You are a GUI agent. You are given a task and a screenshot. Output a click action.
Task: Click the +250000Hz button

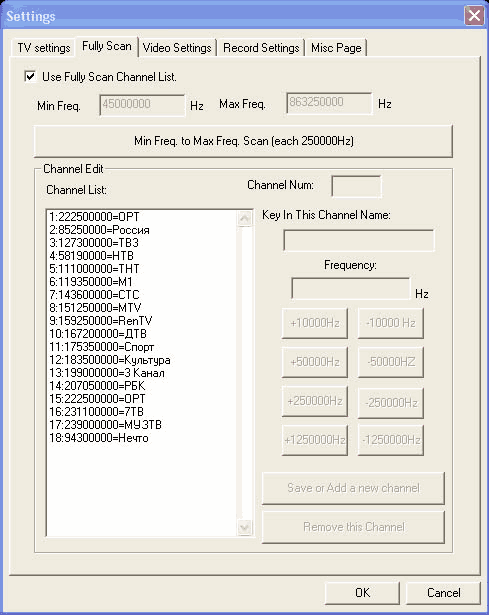click(x=315, y=401)
